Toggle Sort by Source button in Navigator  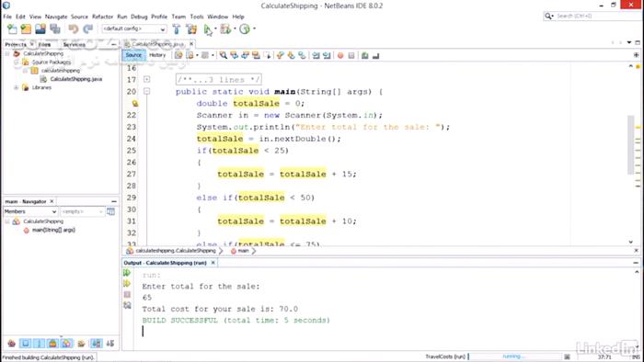[x=110, y=344]
